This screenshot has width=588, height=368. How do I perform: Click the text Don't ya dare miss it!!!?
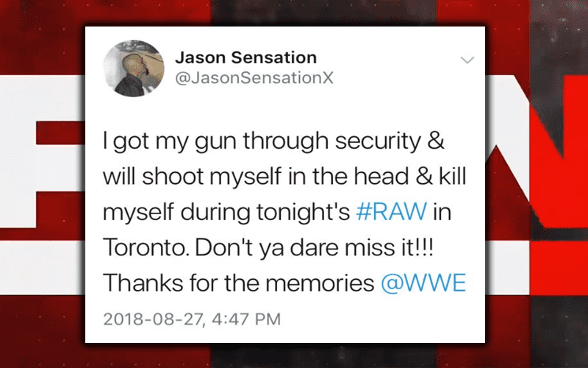(x=315, y=247)
